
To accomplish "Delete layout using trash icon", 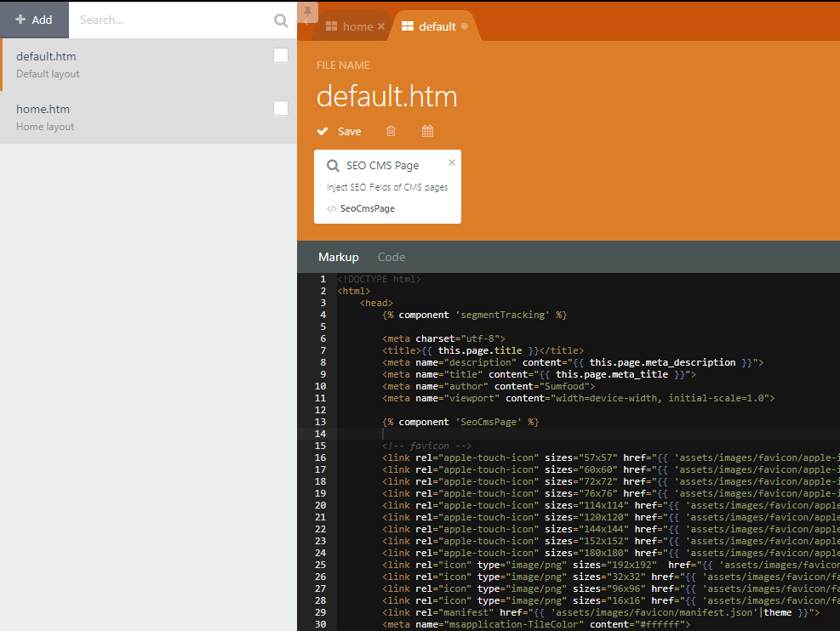I will [391, 131].
